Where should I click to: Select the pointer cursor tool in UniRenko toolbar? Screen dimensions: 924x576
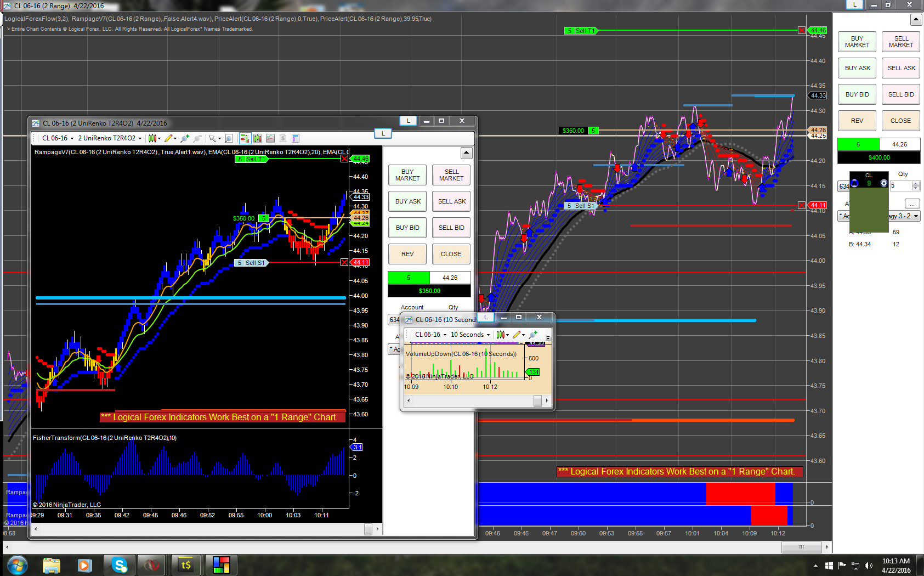212,138
